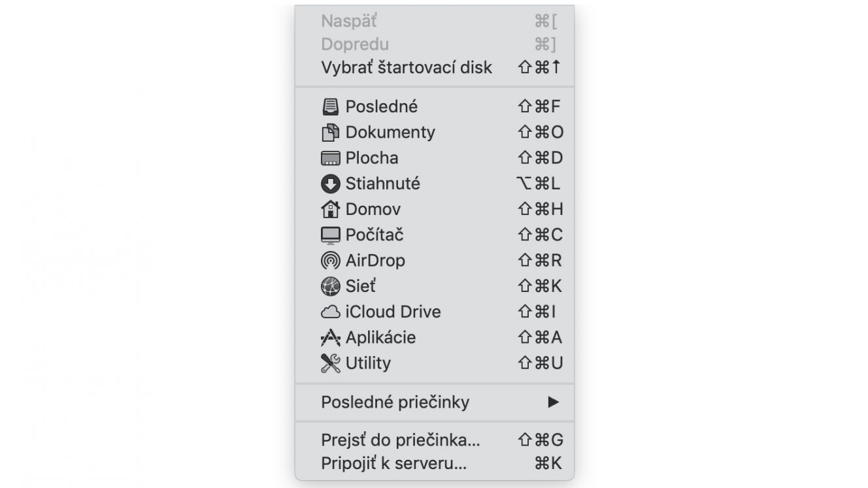Choose Pripojiť k serveru… menu entry
This screenshot has width=868, height=488.
[x=435, y=464]
